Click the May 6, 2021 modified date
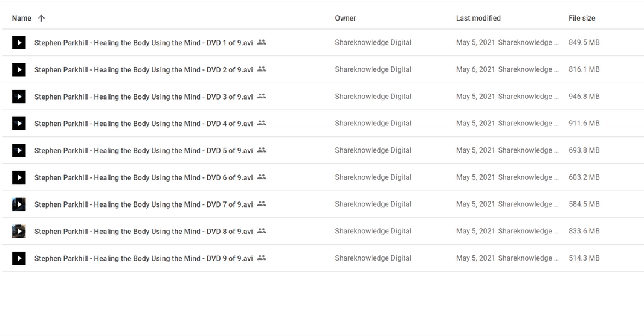 click(x=475, y=69)
